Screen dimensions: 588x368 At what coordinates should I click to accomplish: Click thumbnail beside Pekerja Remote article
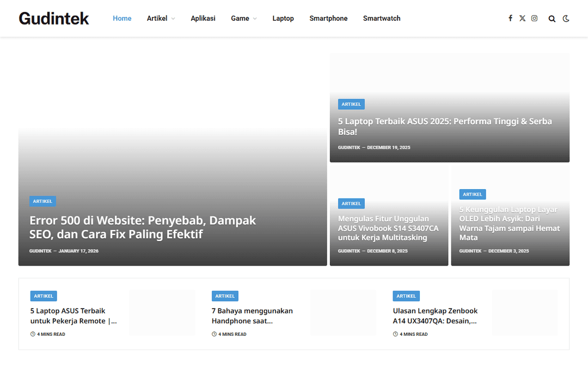[x=162, y=313]
